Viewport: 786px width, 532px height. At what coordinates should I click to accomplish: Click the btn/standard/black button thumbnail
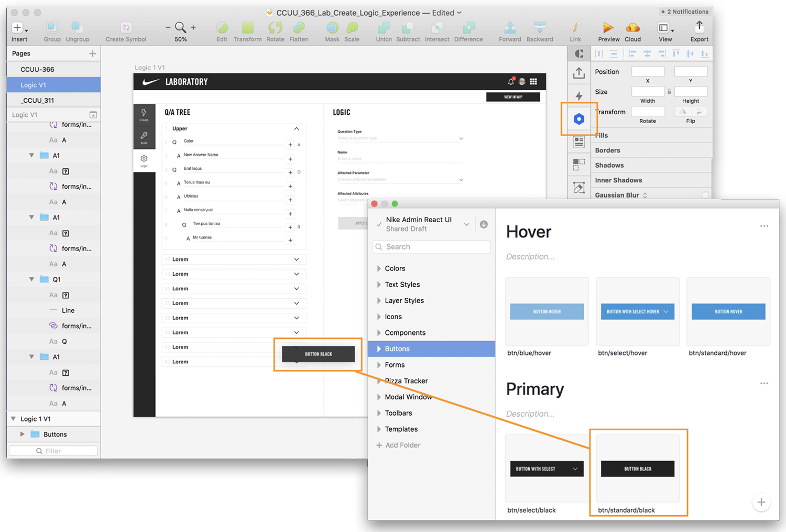coord(637,469)
